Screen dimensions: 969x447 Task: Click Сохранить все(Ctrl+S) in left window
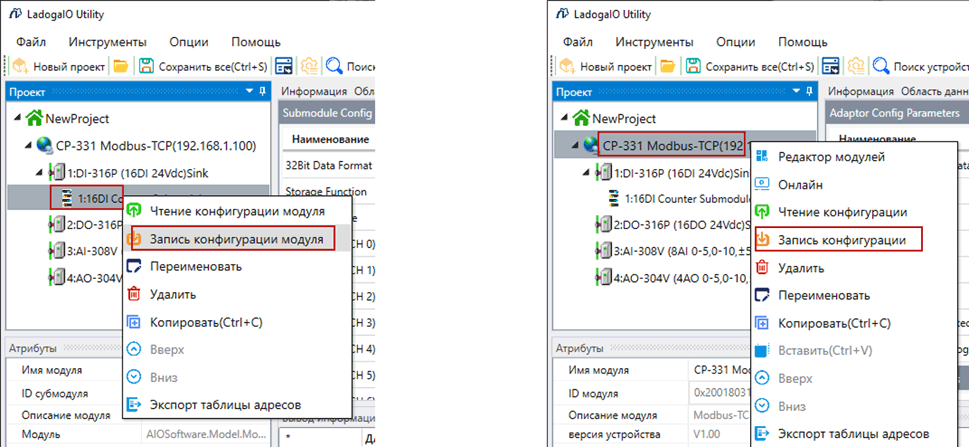coord(203,66)
